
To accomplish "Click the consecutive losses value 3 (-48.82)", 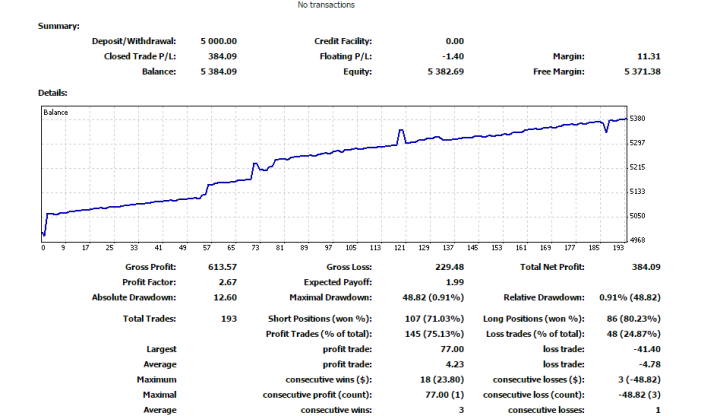I will click(x=640, y=380).
